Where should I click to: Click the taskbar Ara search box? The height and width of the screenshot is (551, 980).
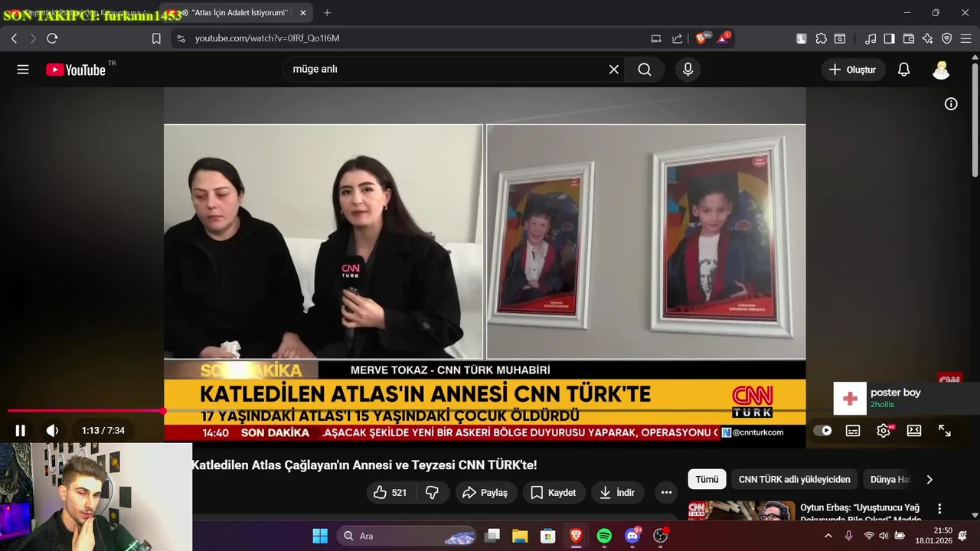[408, 536]
